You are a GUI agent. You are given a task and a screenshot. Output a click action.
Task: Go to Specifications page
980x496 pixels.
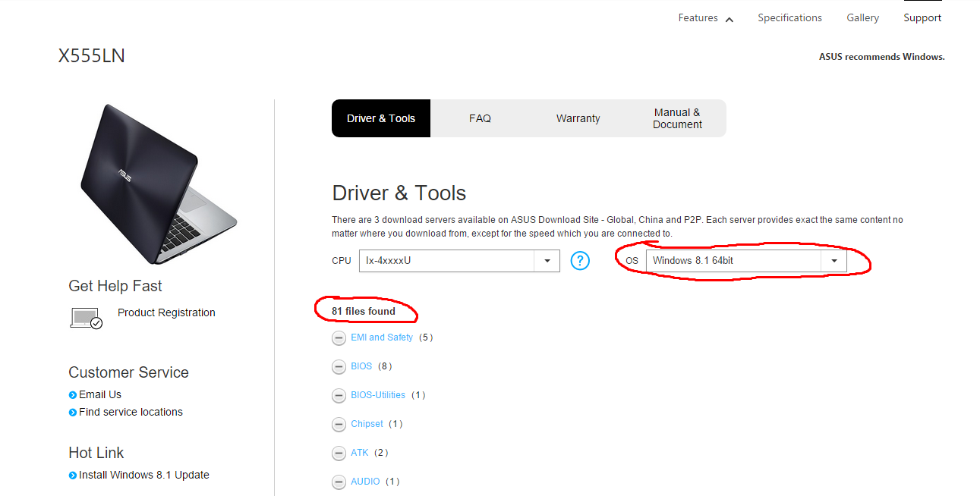coord(789,18)
